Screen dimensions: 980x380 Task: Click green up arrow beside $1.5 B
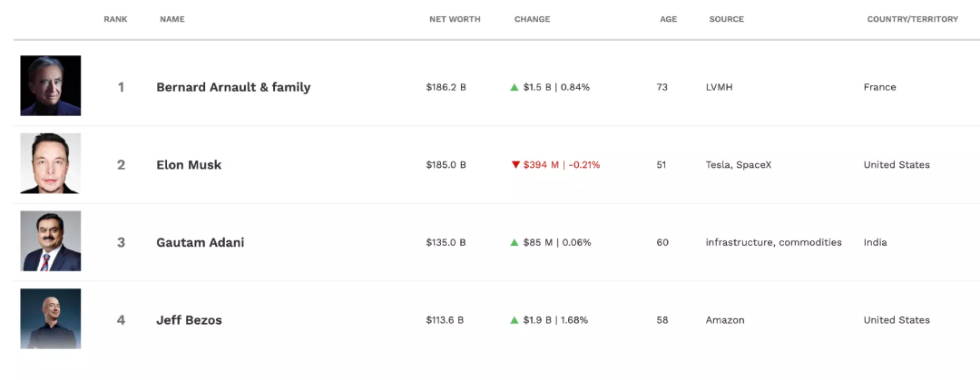pyautogui.click(x=514, y=87)
